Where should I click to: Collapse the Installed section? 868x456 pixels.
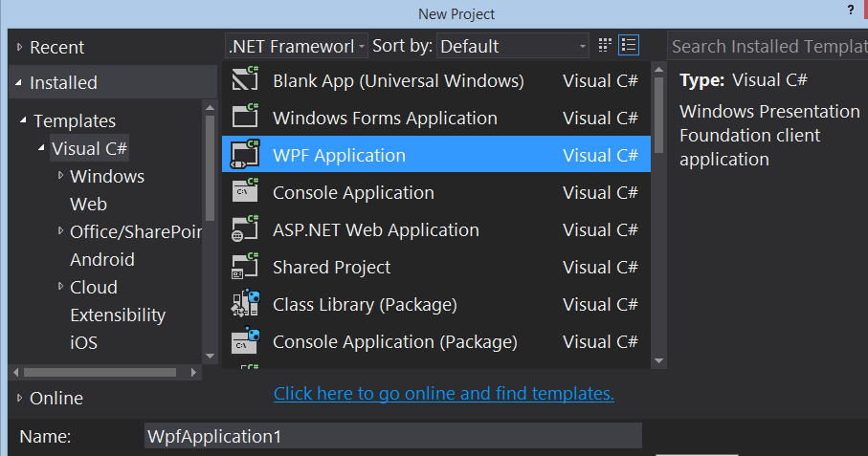pos(19,82)
